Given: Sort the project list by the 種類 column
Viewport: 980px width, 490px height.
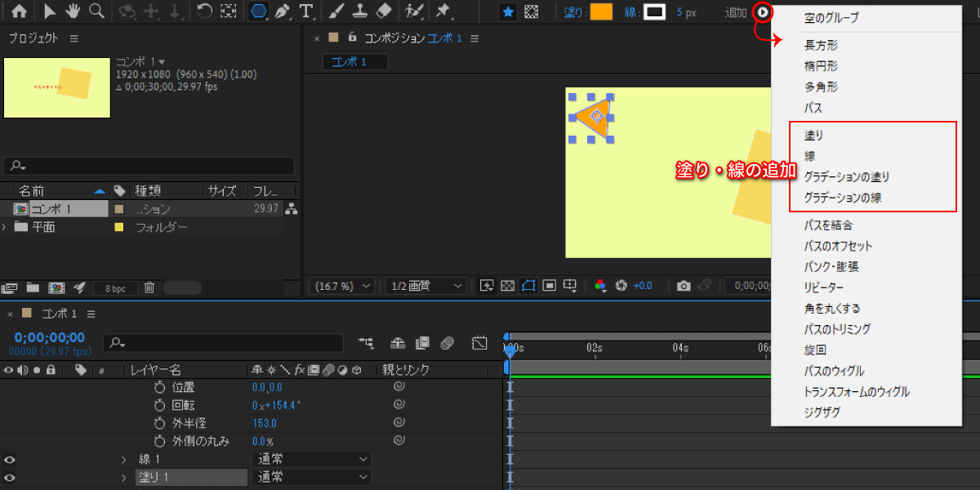Looking at the screenshot, I should coord(149,190).
